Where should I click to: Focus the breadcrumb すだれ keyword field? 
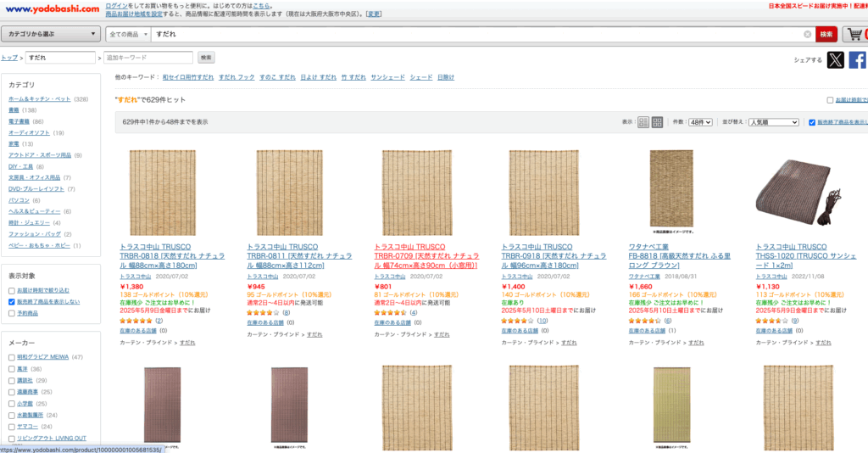pyautogui.click(x=60, y=58)
